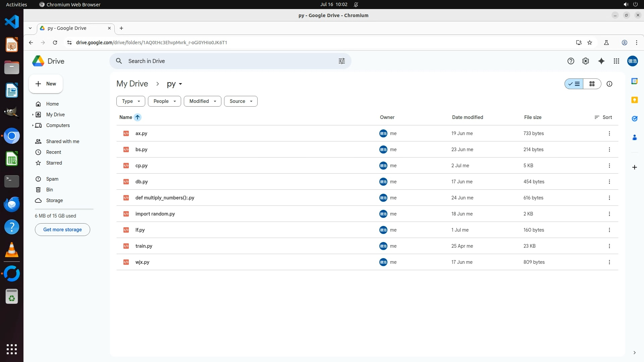
Task: Expand the Type filter dropdown
Action: 131,101
